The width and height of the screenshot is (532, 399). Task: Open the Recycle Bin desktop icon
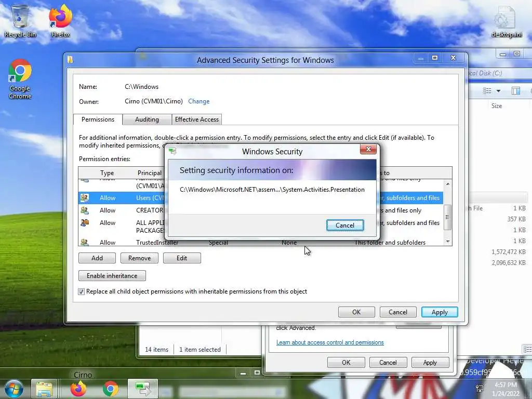click(x=20, y=21)
